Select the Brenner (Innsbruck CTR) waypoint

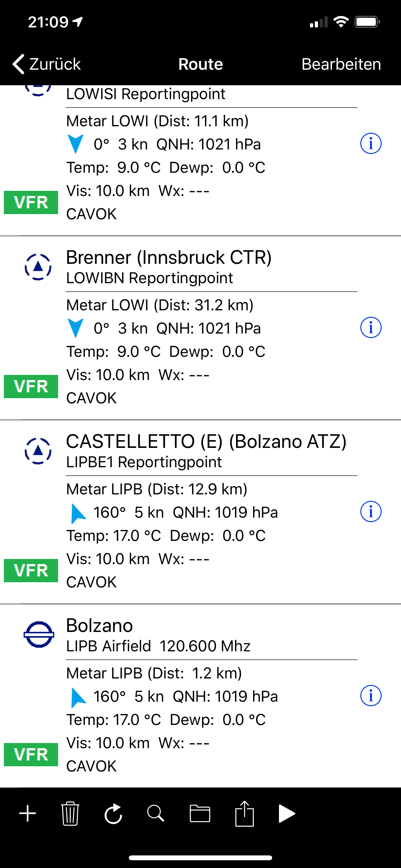[169, 258]
